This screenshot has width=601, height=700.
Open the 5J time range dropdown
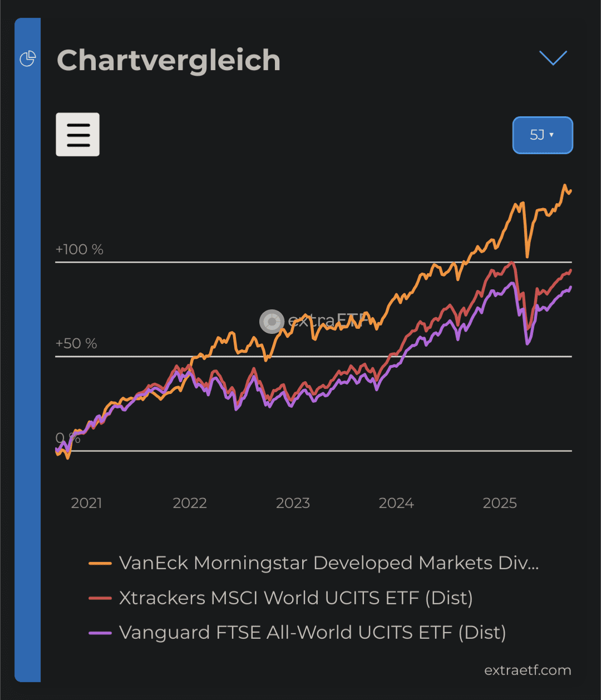tap(543, 135)
